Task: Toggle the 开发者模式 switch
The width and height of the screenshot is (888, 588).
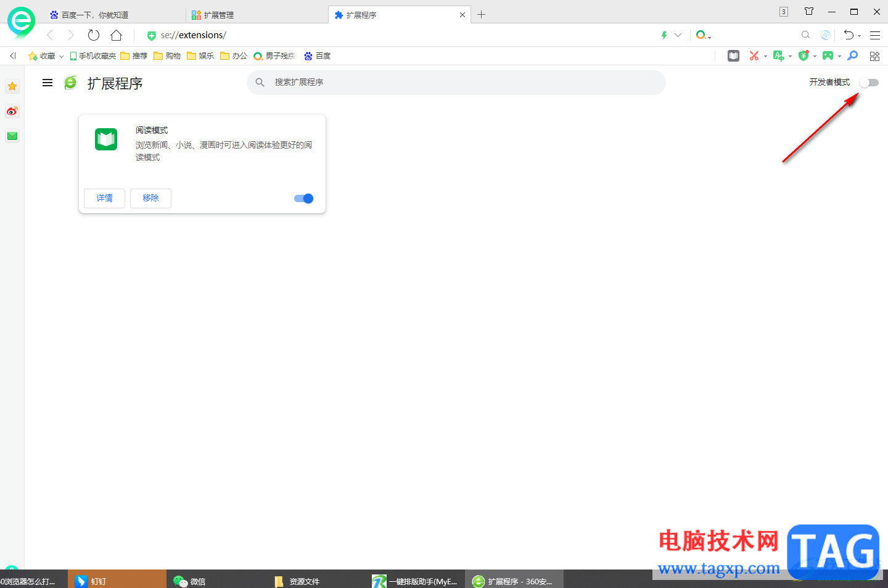Action: coord(869,82)
